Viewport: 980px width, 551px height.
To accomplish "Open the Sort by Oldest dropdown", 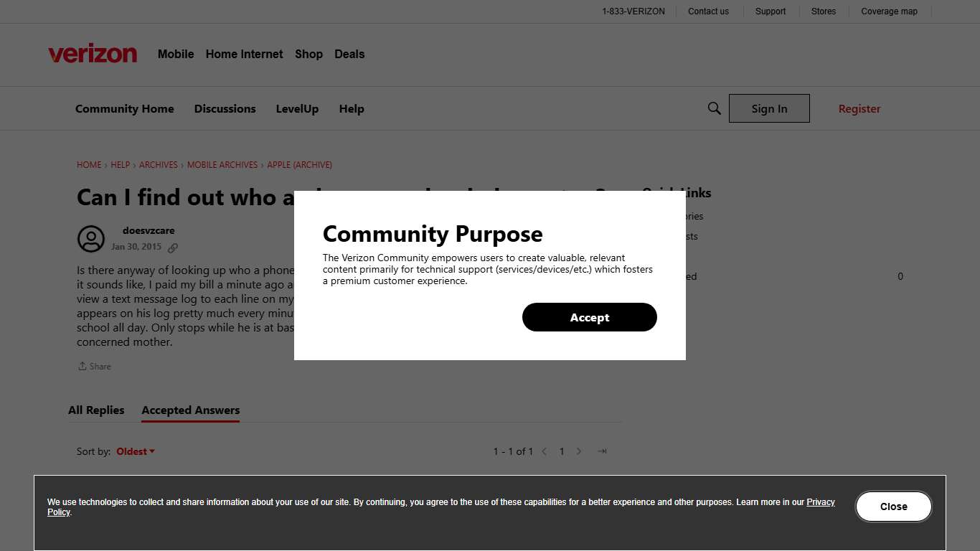I will coord(135,451).
